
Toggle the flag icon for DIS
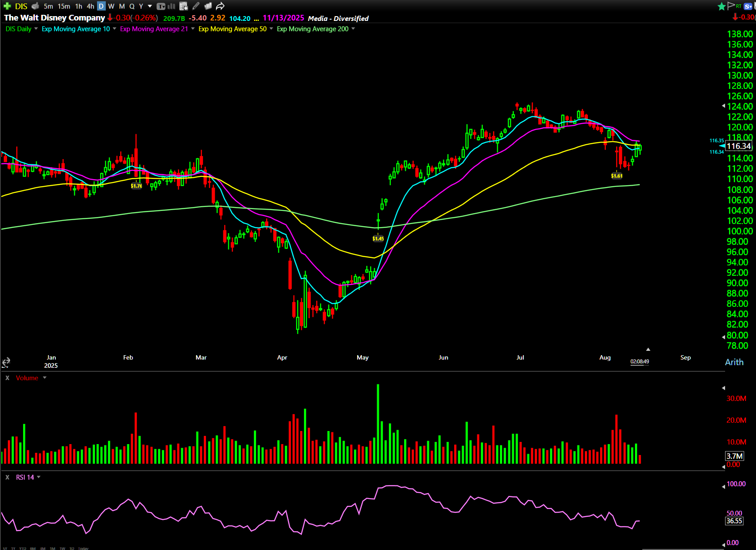[x=731, y=6]
